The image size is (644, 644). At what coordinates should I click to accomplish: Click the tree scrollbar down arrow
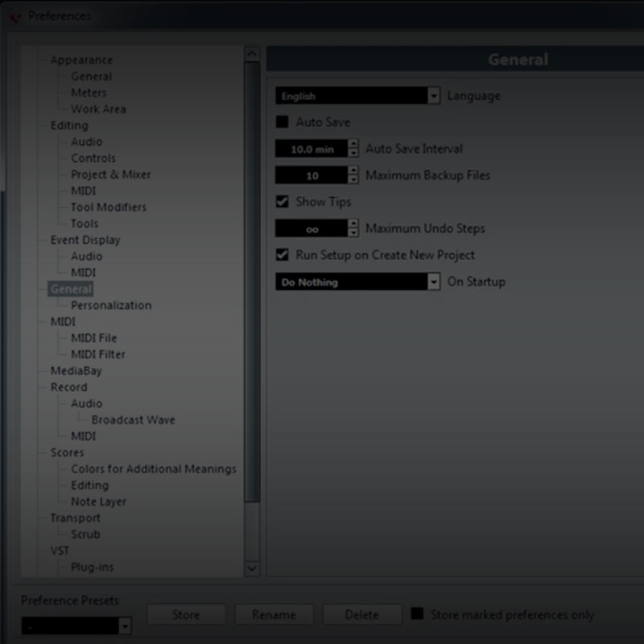tap(252, 569)
